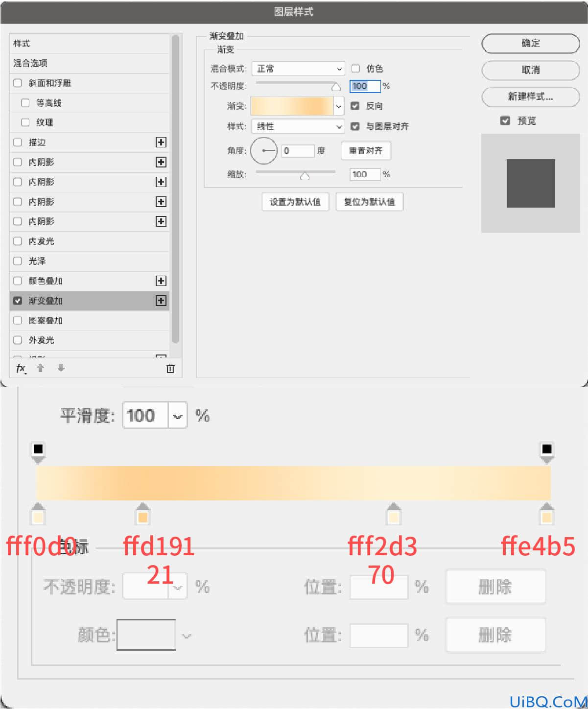
Task: Open the gradient picker dropdown arrow
Action: [339, 106]
